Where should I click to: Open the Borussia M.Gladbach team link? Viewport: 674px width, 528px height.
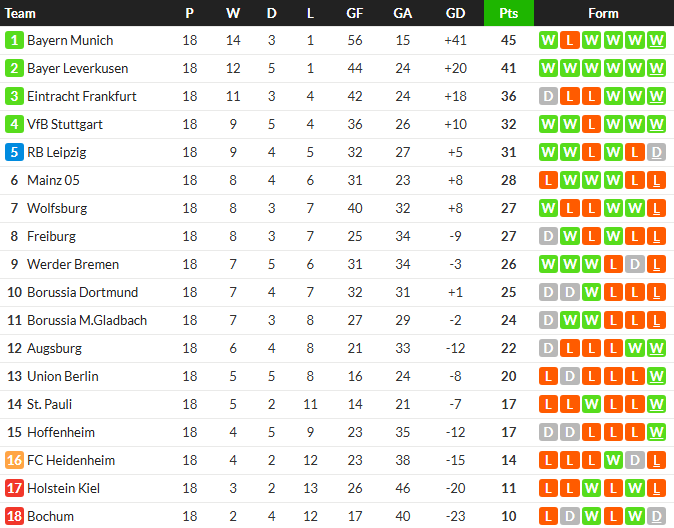pos(87,321)
